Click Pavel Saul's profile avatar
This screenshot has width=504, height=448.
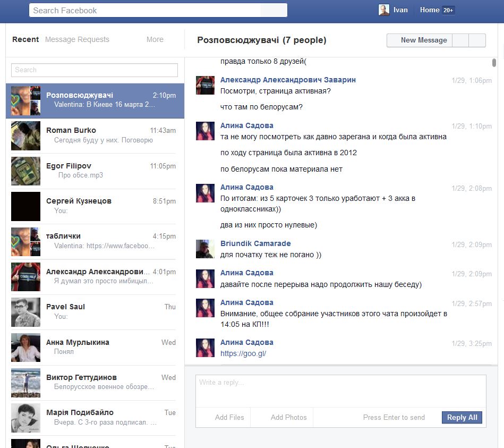tap(25, 312)
